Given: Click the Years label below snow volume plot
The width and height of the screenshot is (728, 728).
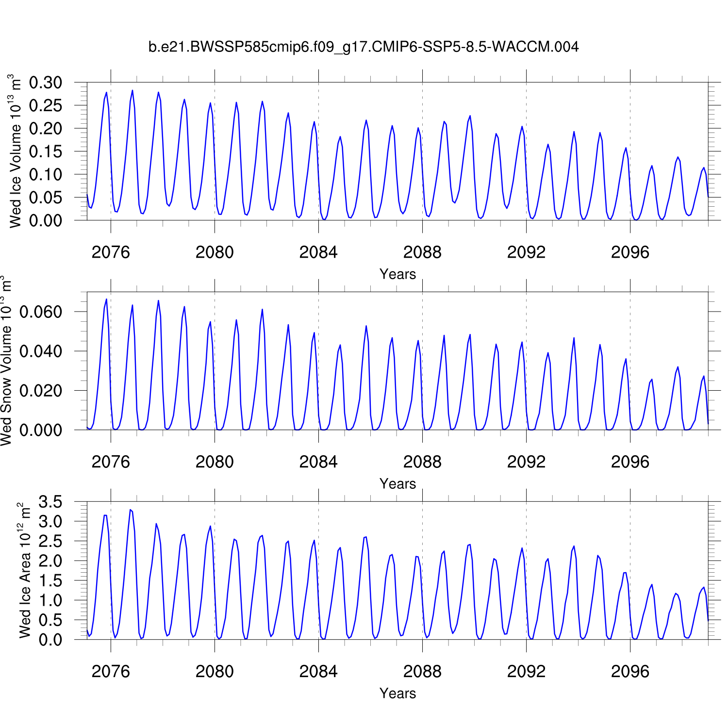Looking at the screenshot, I should (397, 484).
